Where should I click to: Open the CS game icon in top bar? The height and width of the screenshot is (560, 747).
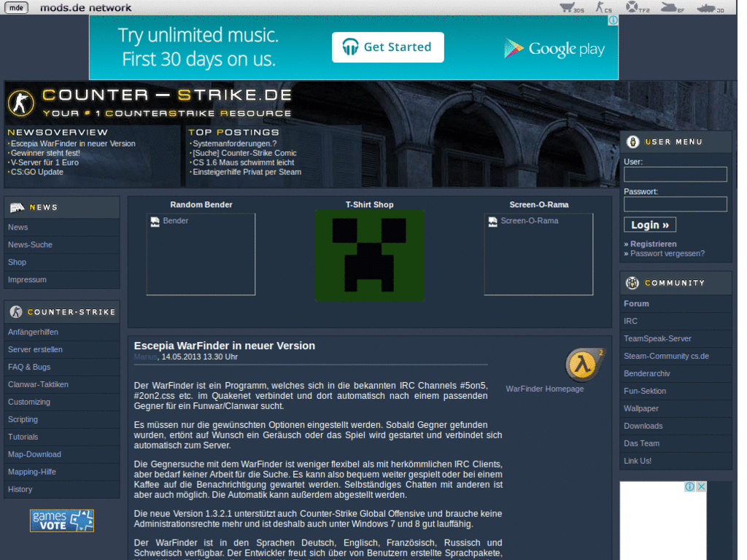tap(603, 7)
